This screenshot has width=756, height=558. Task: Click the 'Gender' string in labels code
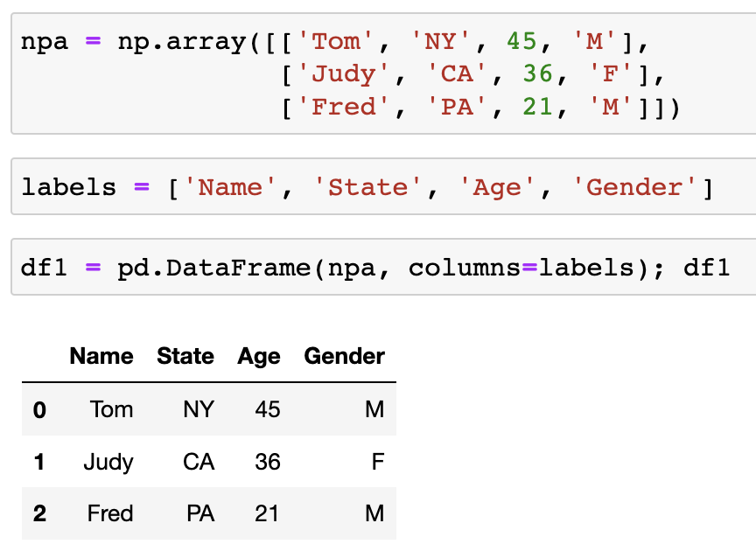pyautogui.click(x=634, y=187)
